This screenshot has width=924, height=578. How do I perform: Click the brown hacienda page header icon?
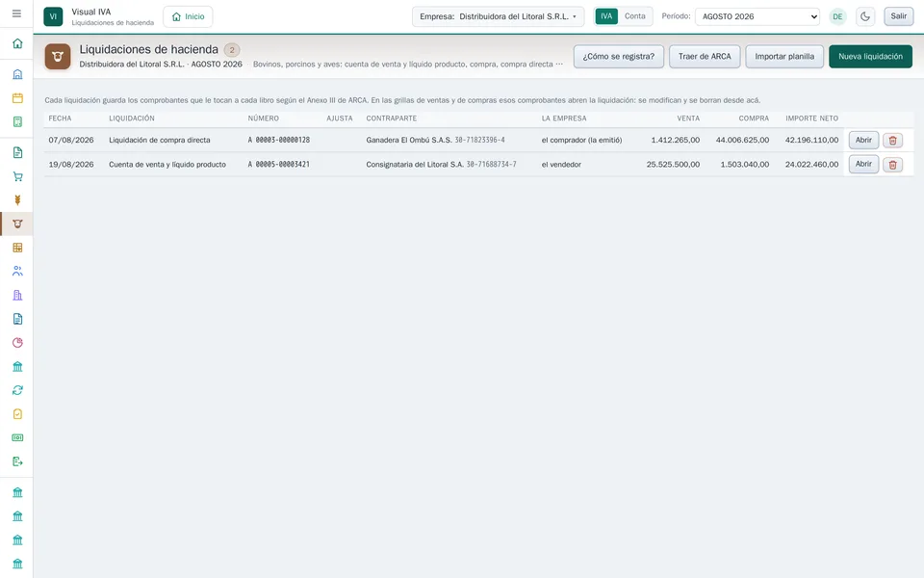click(x=58, y=57)
